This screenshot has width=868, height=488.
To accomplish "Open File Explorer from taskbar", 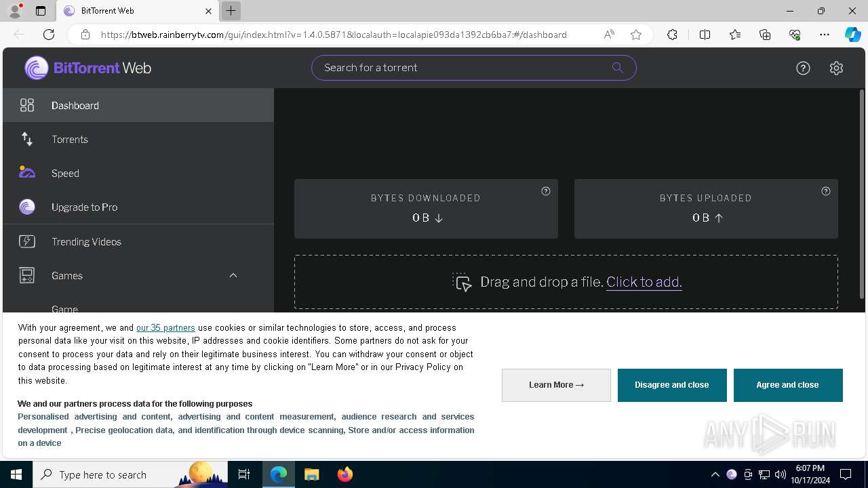I will coord(312,474).
